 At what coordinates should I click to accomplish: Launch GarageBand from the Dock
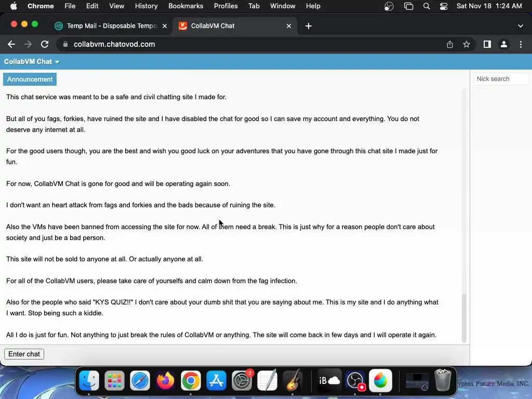tap(292, 381)
